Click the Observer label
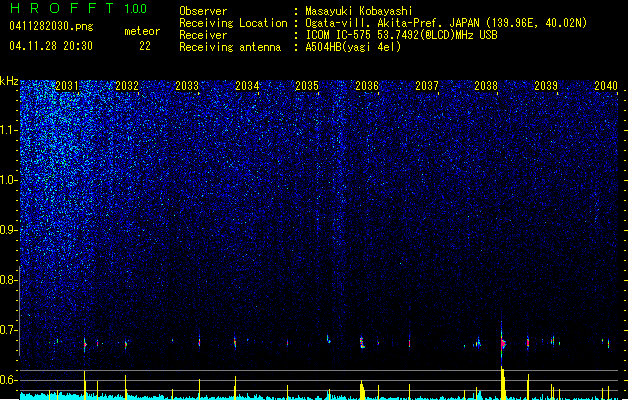This screenshot has height=400, width=629. pos(203,11)
